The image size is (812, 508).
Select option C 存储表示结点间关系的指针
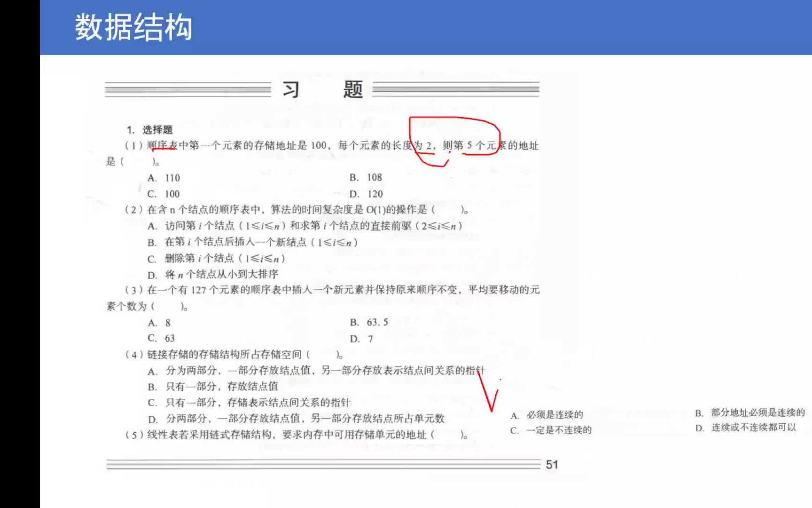pos(249,403)
